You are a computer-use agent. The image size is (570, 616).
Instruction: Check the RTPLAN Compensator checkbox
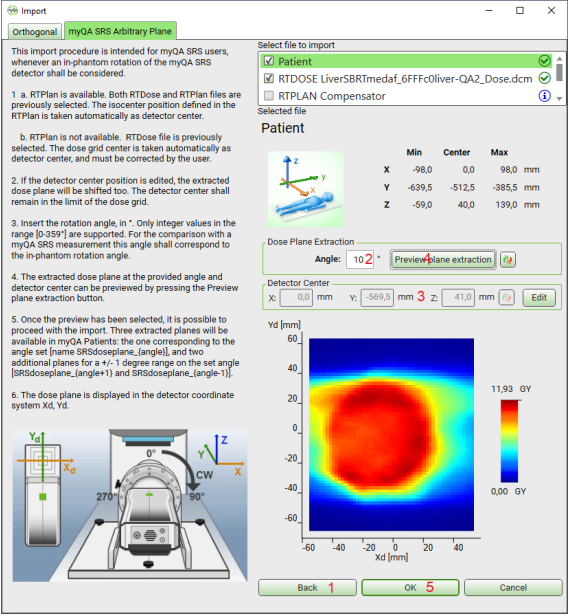click(x=269, y=96)
